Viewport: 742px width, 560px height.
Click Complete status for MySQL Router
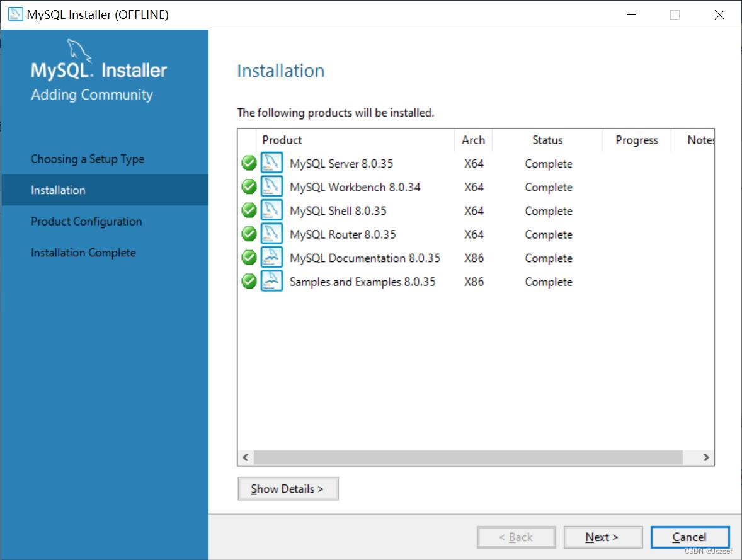click(x=549, y=235)
